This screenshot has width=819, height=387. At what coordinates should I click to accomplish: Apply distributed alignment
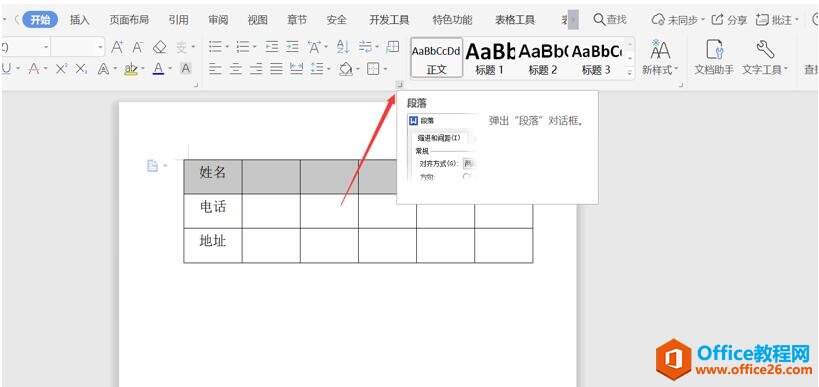click(297, 68)
